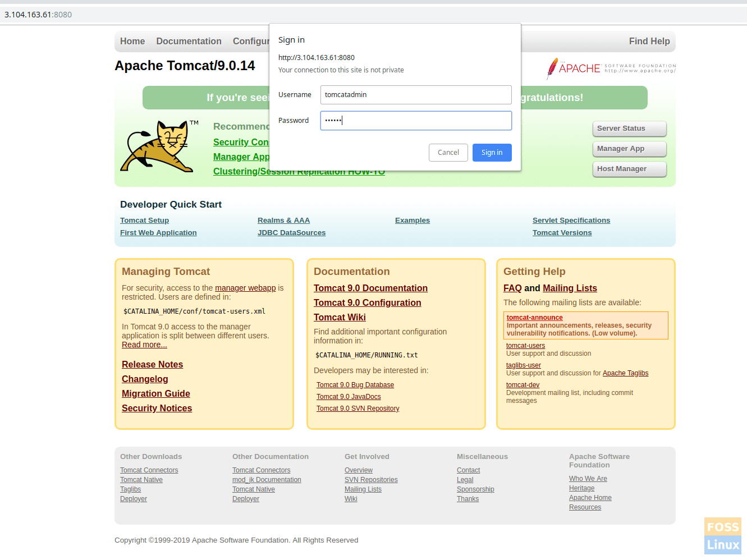The width and height of the screenshot is (747, 560).
Task: Cancel the sign in dialog
Action: pyautogui.click(x=448, y=153)
